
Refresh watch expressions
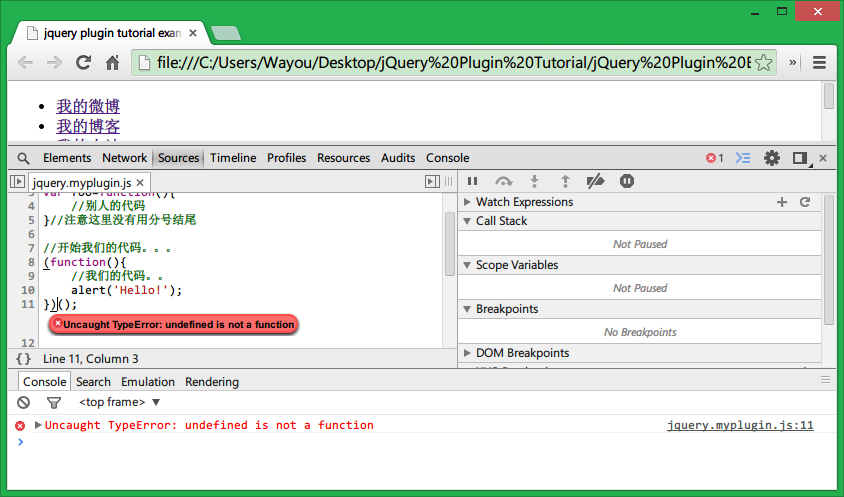[x=805, y=202]
